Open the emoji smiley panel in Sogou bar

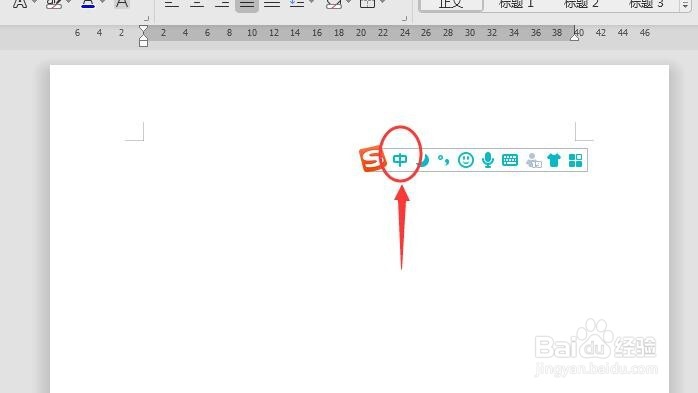point(466,160)
